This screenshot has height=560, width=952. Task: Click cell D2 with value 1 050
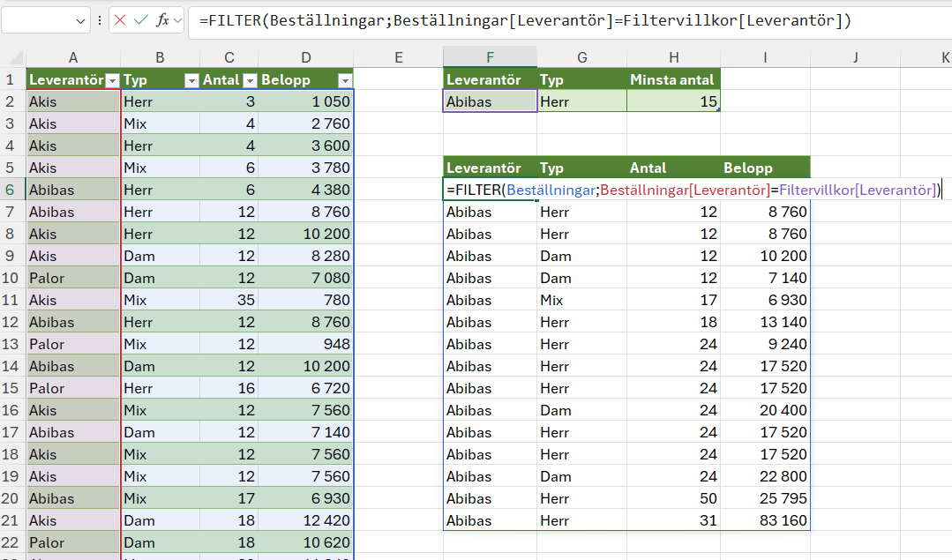[306, 101]
